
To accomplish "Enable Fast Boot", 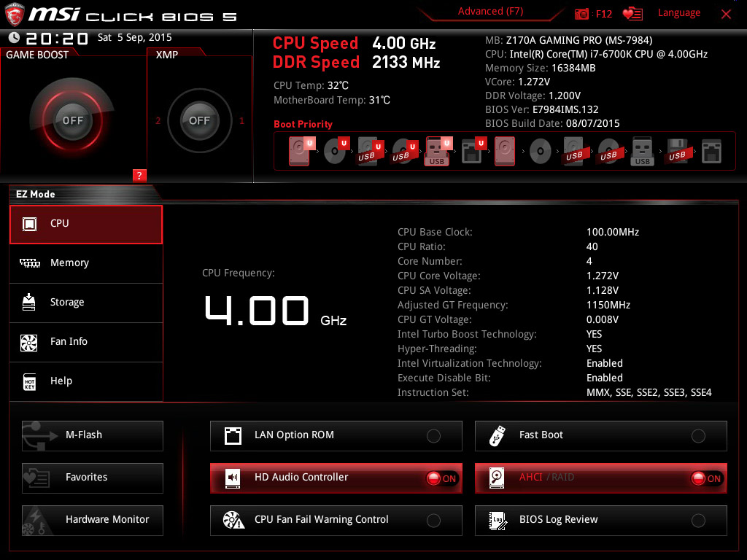I will [601, 436].
